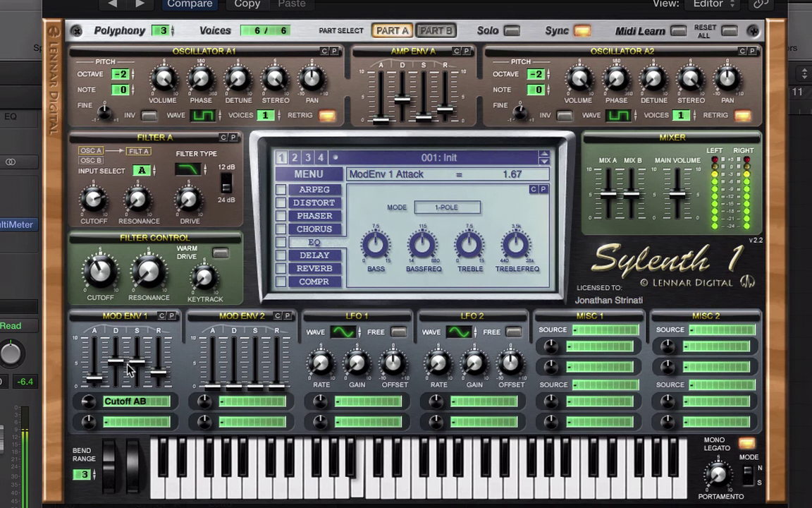The image size is (812, 508).
Task: Toggle Oscillator A1 Retrig button
Action: tap(327, 116)
